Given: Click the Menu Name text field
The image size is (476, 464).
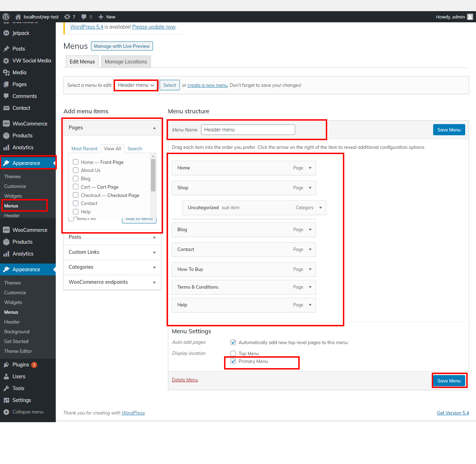Looking at the screenshot, I should pos(248,130).
